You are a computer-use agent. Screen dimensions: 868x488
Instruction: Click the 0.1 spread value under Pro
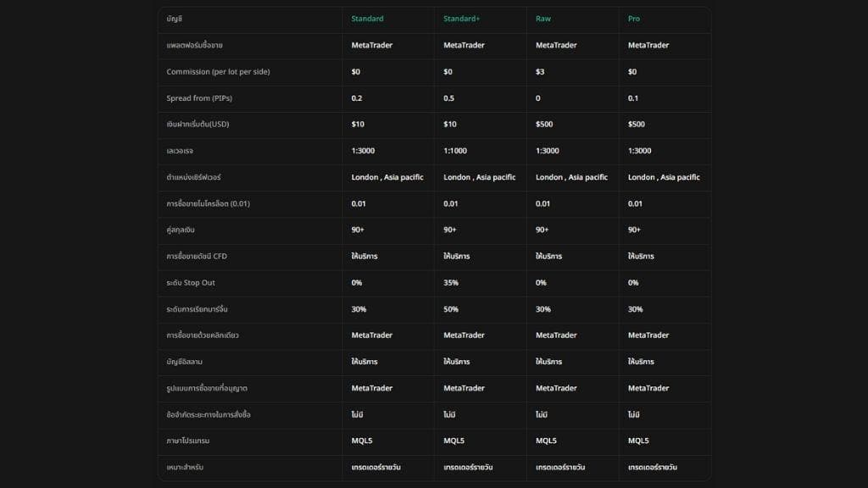pyautogui.click(x=633, y=98)
